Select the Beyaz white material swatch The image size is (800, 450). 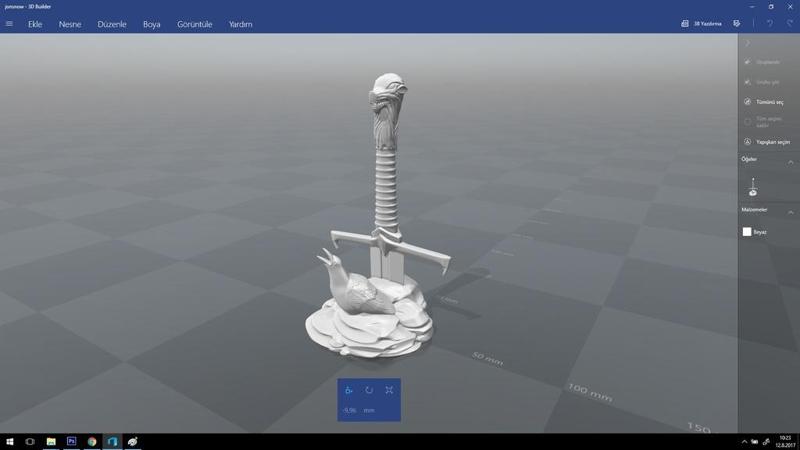click(x=747, y=232)
